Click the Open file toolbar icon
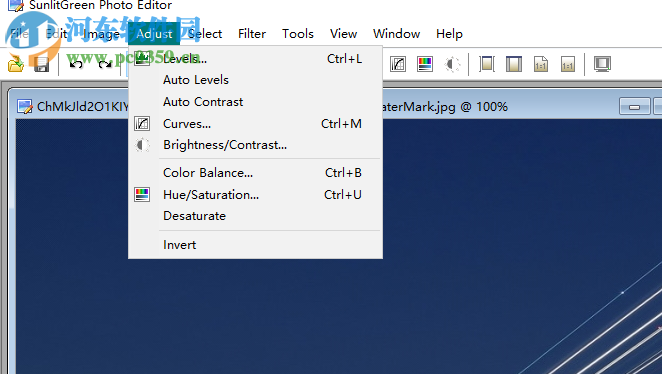The width and height of the screenshot is (662, 374). (16, 64)
